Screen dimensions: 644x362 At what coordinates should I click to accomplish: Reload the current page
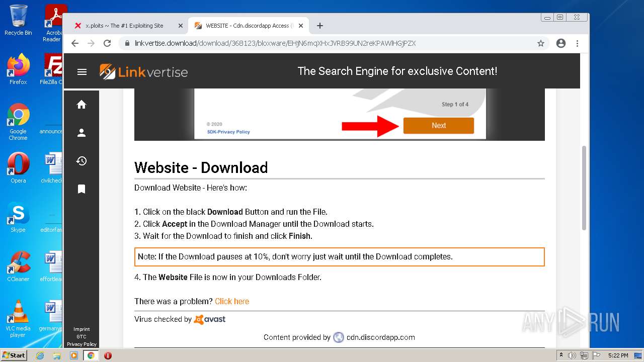point(107,43)
